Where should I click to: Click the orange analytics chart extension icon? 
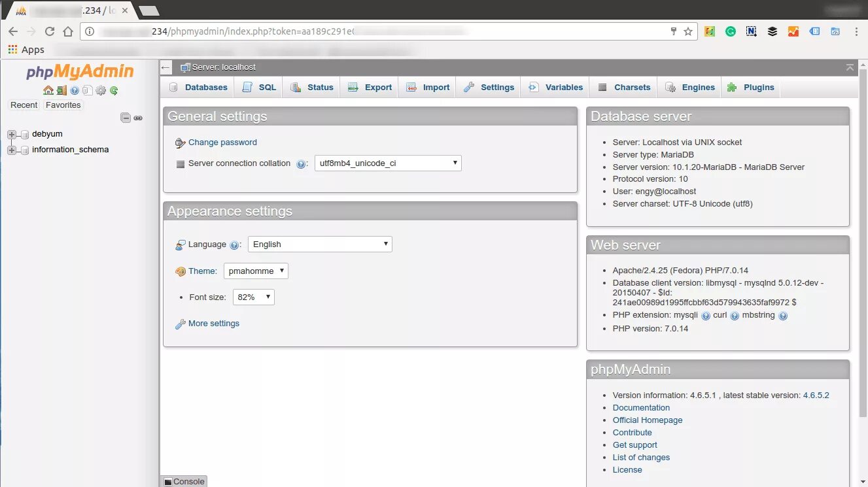tap(793, 31)
